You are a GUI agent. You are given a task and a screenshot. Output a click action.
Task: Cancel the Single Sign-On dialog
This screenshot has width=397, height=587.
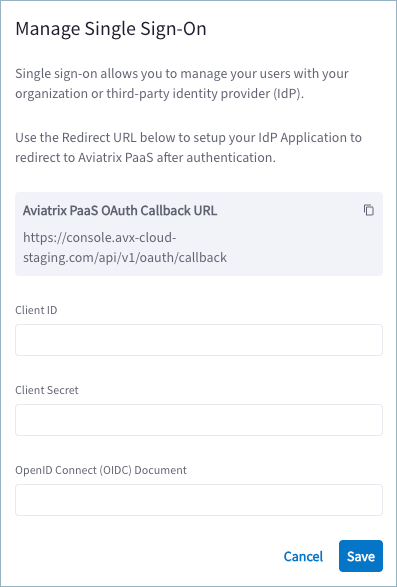point(303,556)
